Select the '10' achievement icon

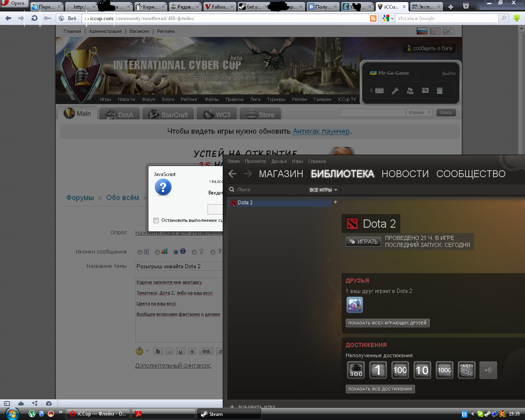click(x=422, y=370)
